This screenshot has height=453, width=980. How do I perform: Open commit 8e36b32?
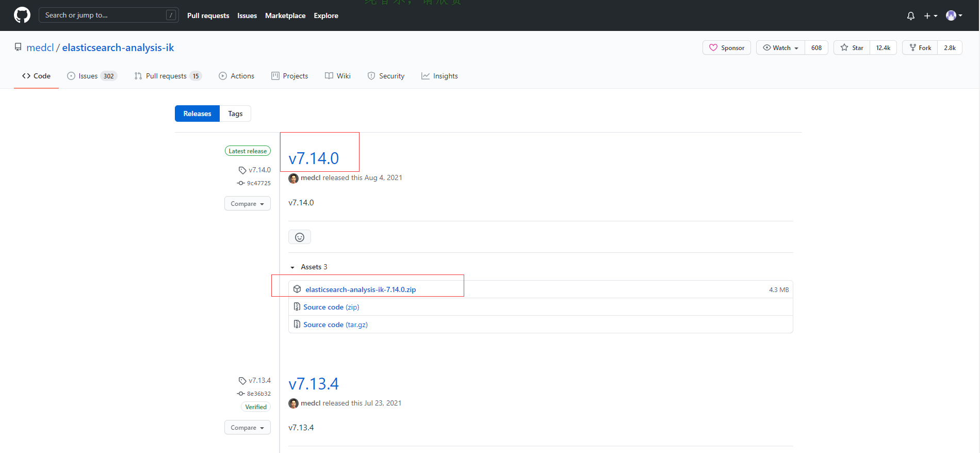pyautogui.click(x=254, y=394)
